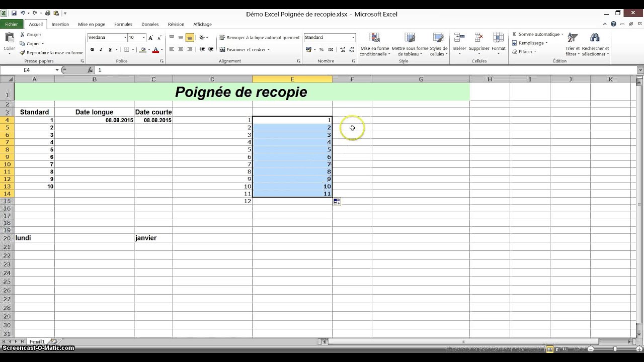The height and width of the screenshot is (362, 644).
Task: Switch to the Mise en page tab
Action: click(92, 24)
